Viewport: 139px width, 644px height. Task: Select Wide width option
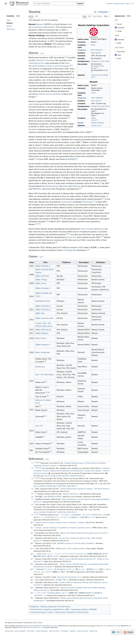tap(116, 43)
